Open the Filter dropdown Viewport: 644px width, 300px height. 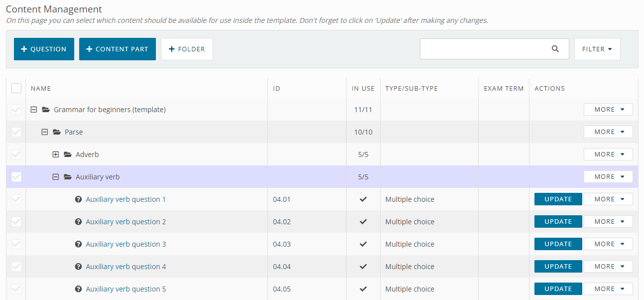click(597, 49)
